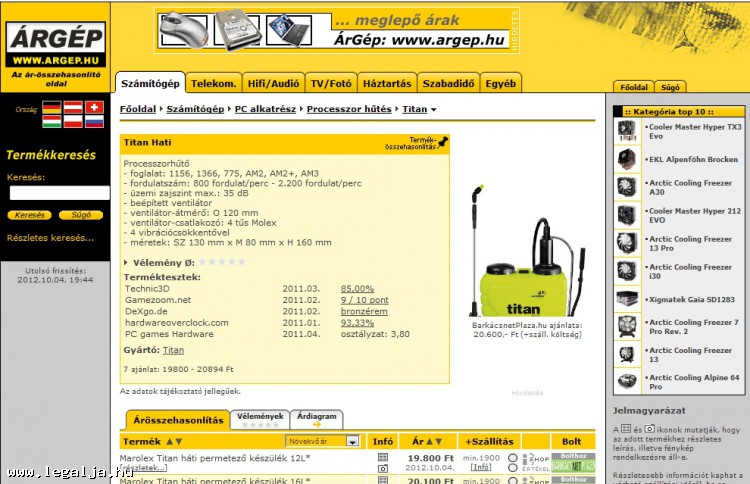This screenshot has width=750, height=484.
Task: Open the Cooler Master Hyper TX3 thumbnail
Action: (x=627, y=131)
